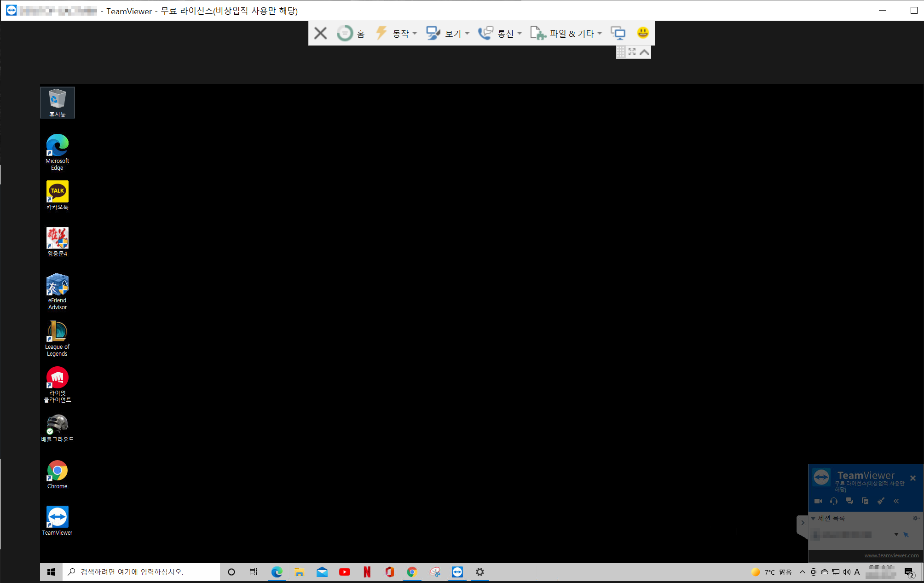End the session with the toolbar X button
Screen dimensions: 924x583
[x=320, y=33]
